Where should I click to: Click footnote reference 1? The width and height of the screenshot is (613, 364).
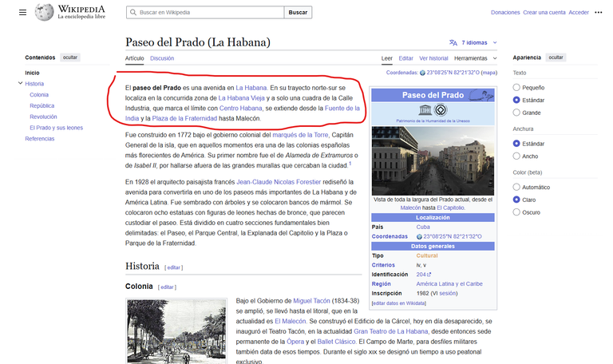pyautogui.click(x=350, y=164)
